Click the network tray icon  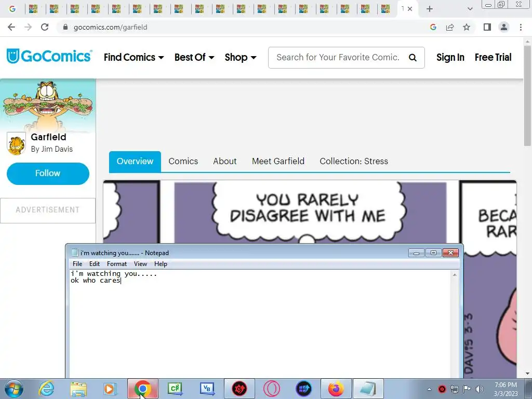pyautogui.click(x=454, y=389)
